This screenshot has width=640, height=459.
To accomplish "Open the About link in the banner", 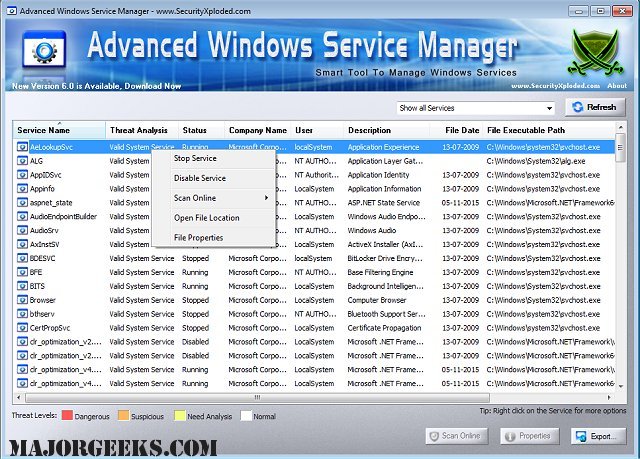I will click(x=617, y=86).
